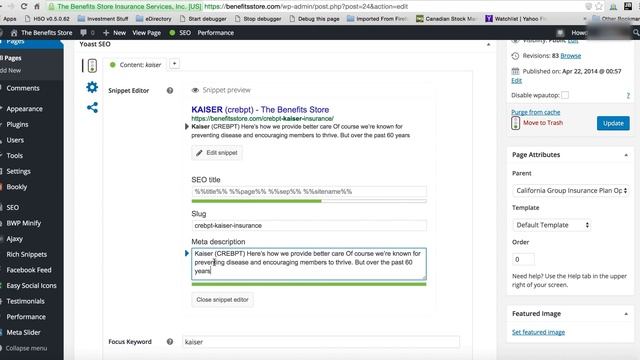The width and height of the screenshot is (640, 360).
Task: Open the Yoast traffic light content tab icon
Action: (x=92, y=65)
